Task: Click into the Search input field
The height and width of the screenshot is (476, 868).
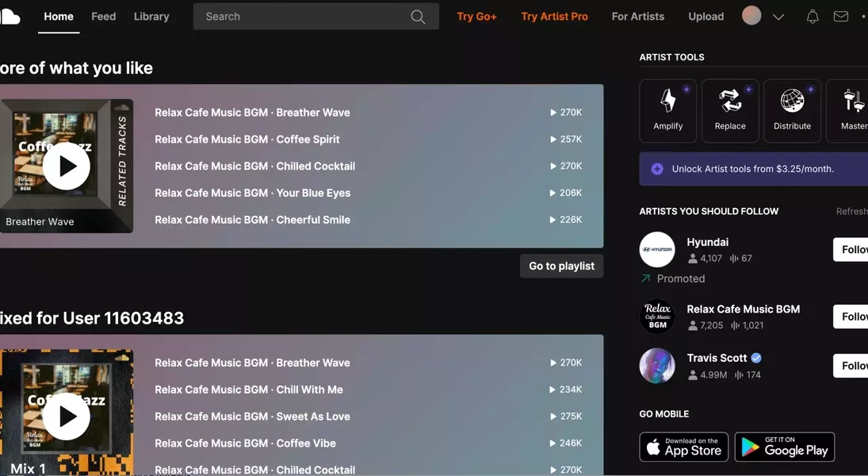Action: tap(301, 17)
